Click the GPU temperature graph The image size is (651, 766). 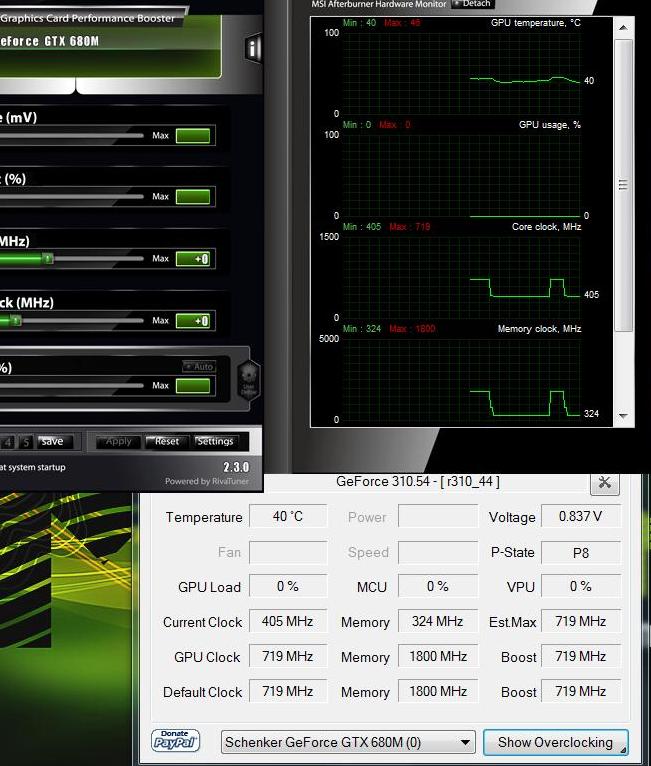pyautogui.click(x=462, y=73)
